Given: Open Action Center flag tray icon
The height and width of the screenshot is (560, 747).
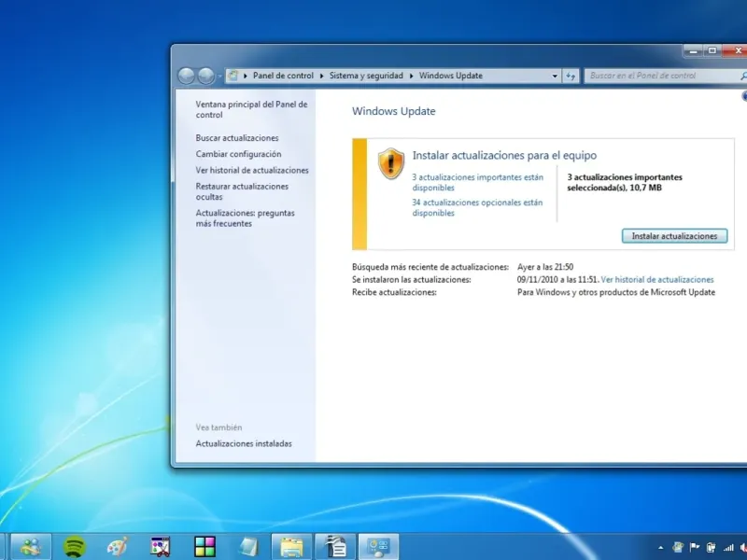Looking at the screenshot, I should click(x=695, y=547).
